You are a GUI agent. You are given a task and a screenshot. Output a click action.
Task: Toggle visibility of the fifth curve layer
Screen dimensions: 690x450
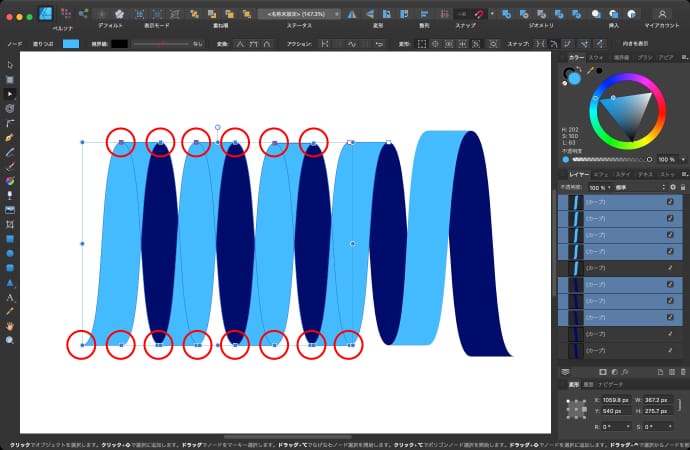coord(671,268)
